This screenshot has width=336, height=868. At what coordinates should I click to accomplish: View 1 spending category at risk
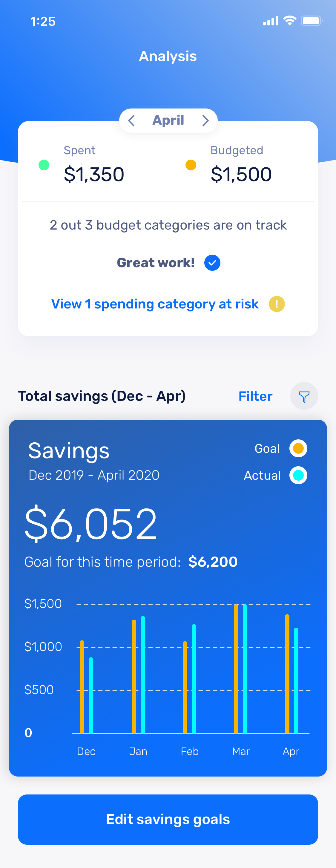[x=155, y=304]
